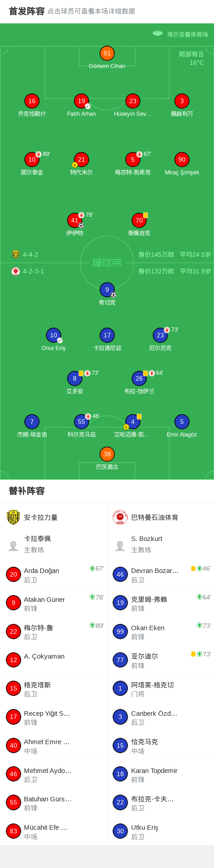Tap substitute Okan Eken number 99
214x868 pixels.
160,632
